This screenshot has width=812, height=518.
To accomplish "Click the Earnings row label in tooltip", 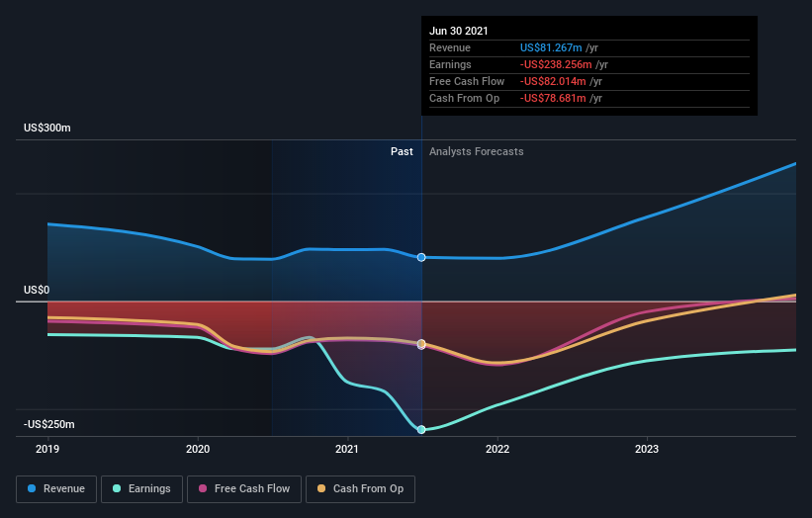I will pos(451,64).
